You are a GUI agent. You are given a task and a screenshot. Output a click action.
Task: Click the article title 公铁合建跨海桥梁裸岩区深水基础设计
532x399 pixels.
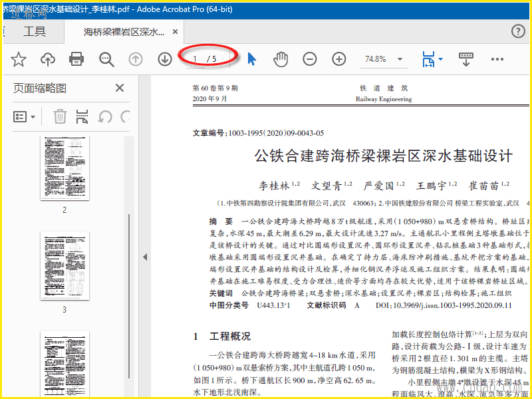pos(384,156)
